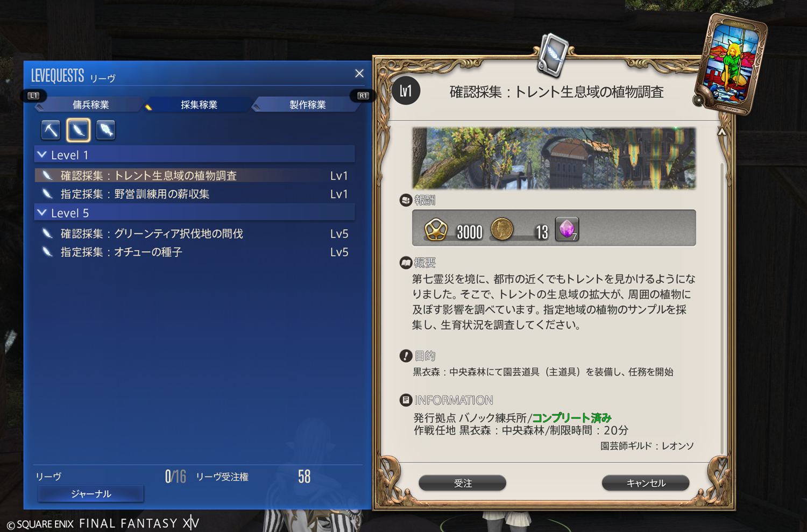The height and width of the screenshot is (532, 807).
Task: Click the キャンセル button
Action: (646, 483)
